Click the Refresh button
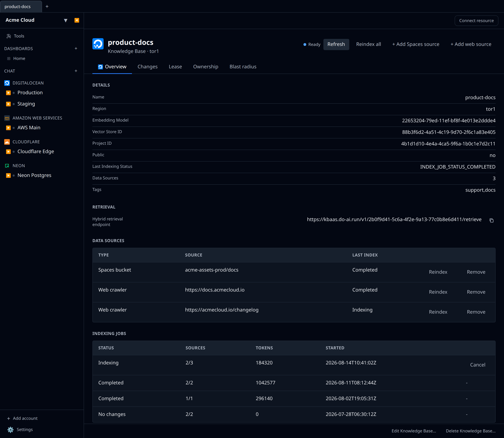The height and width of the screenshot is (438, 504). tap(336, 44)
